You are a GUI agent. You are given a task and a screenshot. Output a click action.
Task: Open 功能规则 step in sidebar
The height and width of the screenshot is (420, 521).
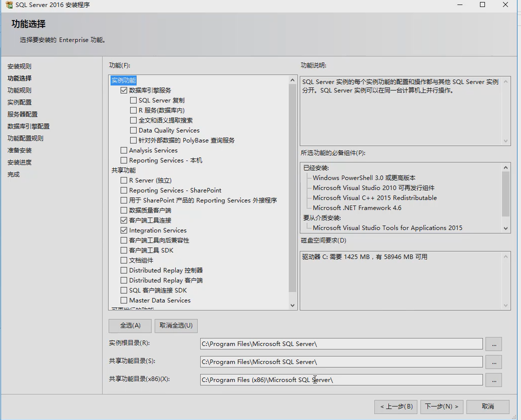click(20, 90)
